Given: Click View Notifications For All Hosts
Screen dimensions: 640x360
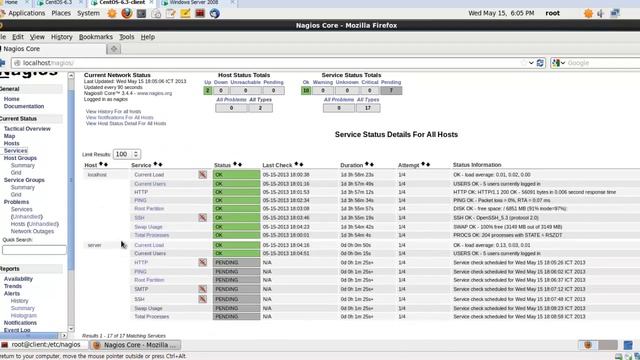Looking at the screenshot, I should 120,118.
